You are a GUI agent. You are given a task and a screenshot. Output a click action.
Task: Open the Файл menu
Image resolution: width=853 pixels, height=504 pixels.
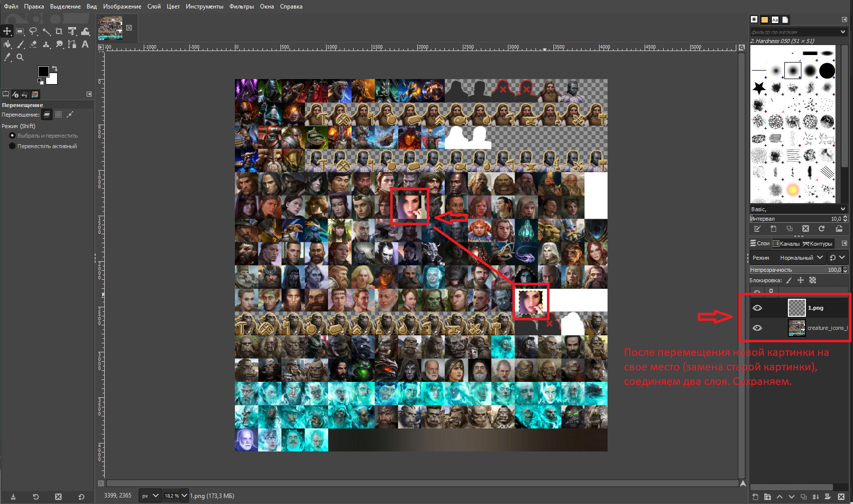(11, 7)
